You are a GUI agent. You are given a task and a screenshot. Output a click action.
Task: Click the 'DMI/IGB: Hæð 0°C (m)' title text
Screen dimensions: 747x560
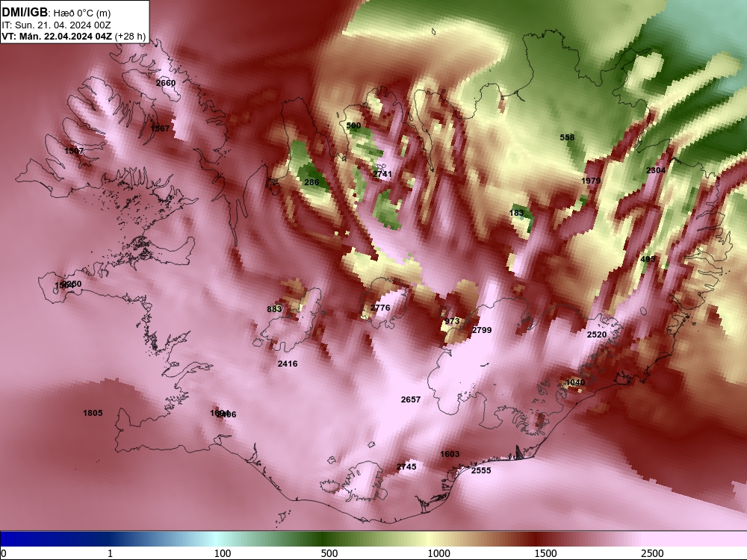point(56,13)
